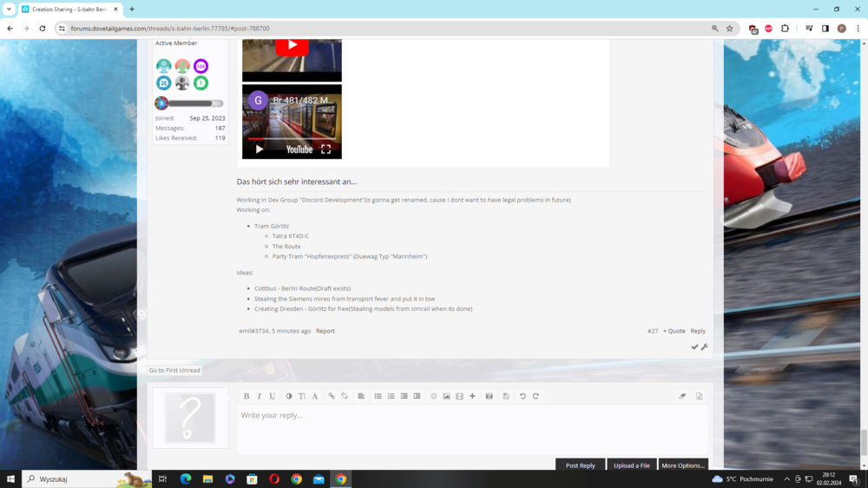Image resolution: width=868 pixels, height=488 pixels.
Task: Click the save draft floppy icon
Action: [506, 396]
